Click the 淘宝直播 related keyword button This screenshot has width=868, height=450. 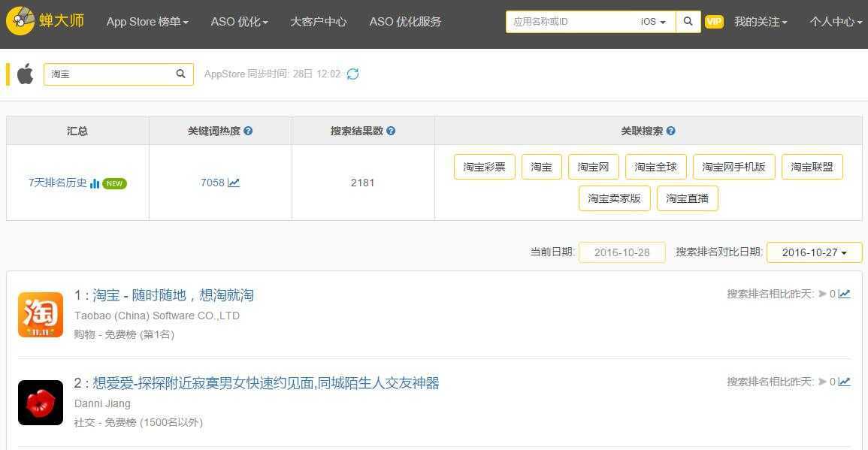click(687, 199)
